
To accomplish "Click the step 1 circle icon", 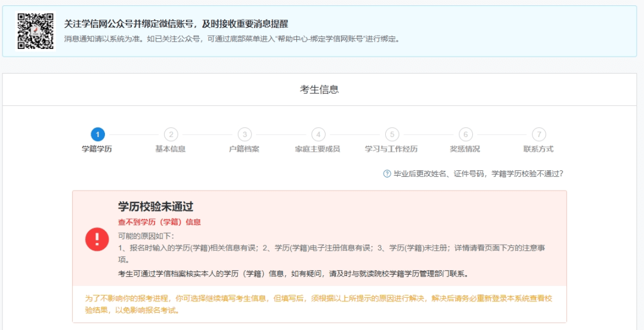I will click(97, 135).
